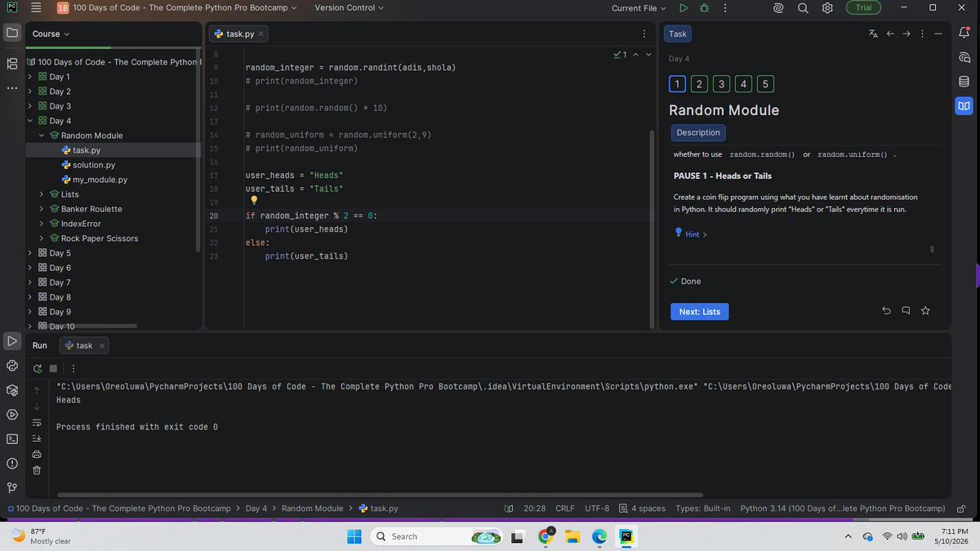Start debugging with the bug icon
The image size is (980, 551).
coord(704,7)
